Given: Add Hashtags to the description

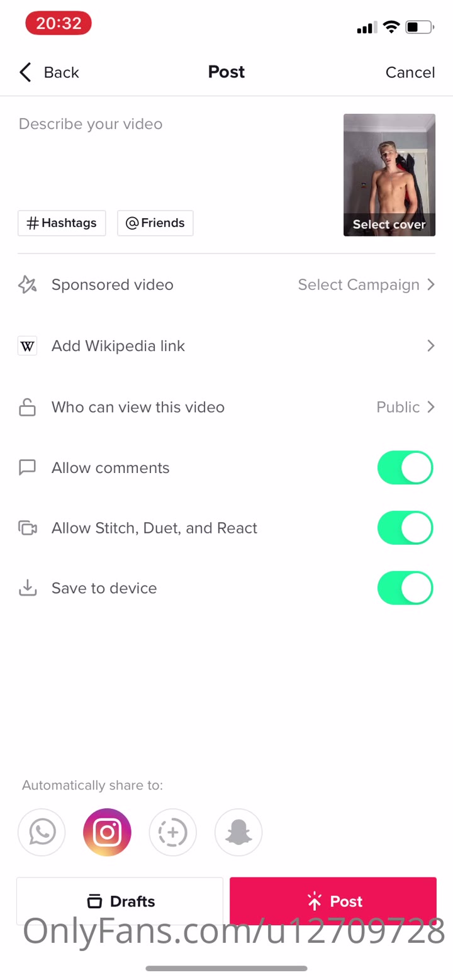Looking at the screenshot, I should click(62, 223).
